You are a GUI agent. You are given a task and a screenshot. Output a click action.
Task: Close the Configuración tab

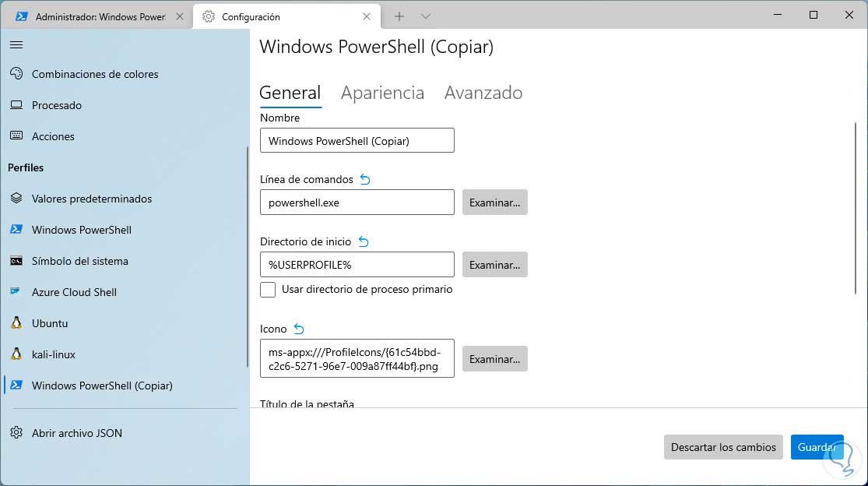[x=367, y=16]
